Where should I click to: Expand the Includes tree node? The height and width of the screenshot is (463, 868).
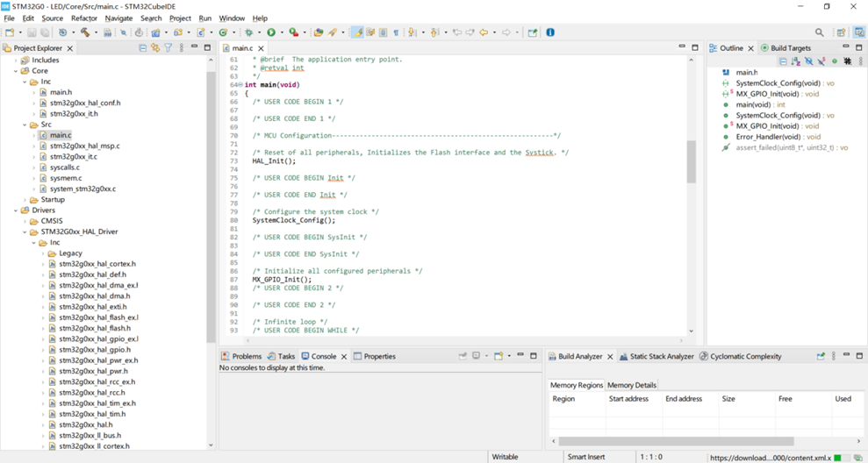pyautogui.click(x=16, y=61)
